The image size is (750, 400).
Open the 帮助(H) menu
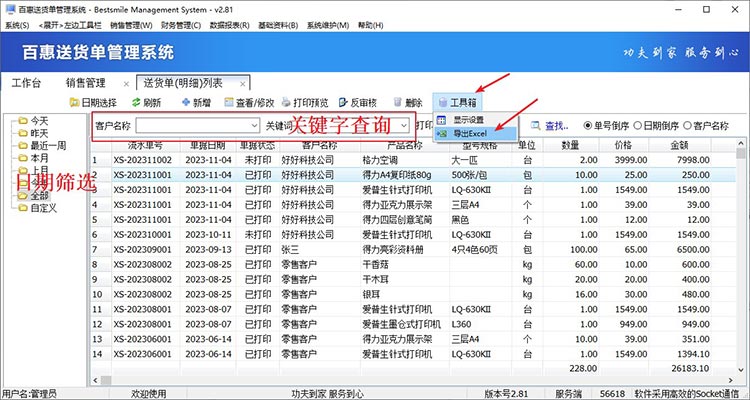[x=370, y=25]
